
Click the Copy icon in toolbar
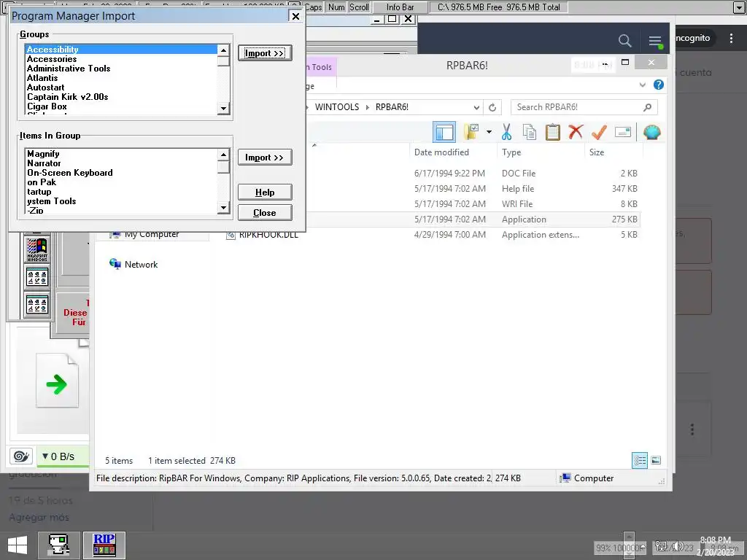pos(530,132)
